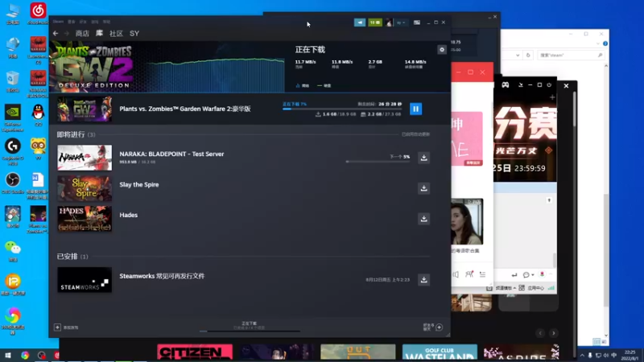Open the Windows Start menu

coord(7,355)
